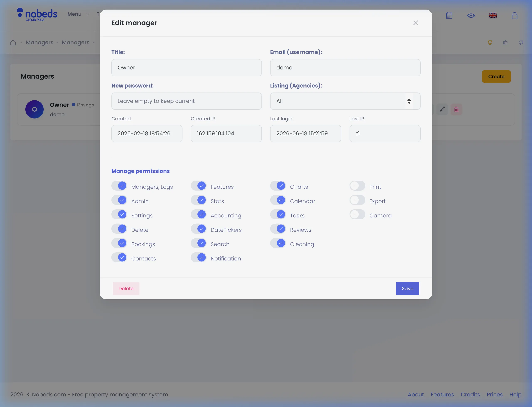
Task: Click the Owner avatar circle
Action: [34, 109]
